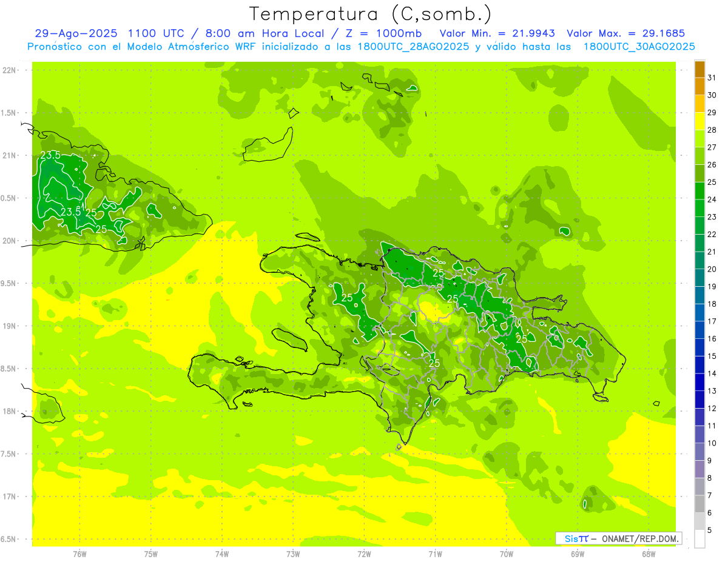Click the purple legend swatch between 8 and 9

pyautogui.click(x=700, y=469)
